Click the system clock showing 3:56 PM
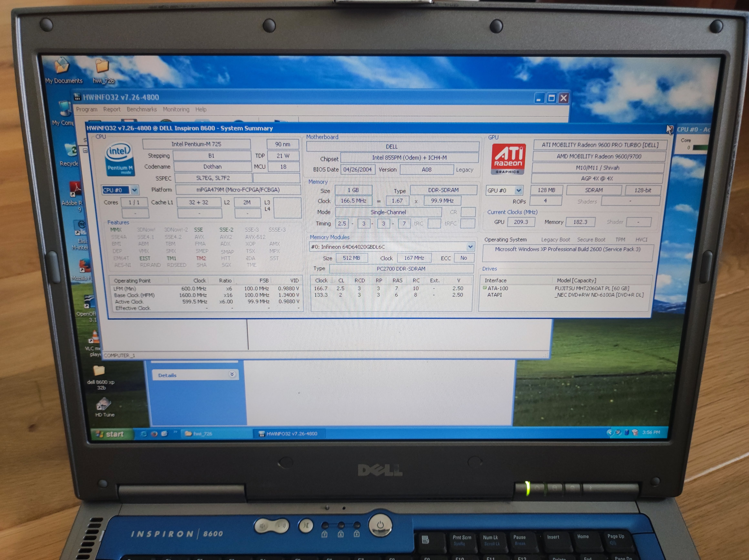Image resolution: width=749 pixels, height=560 pixels. (651, 432)
